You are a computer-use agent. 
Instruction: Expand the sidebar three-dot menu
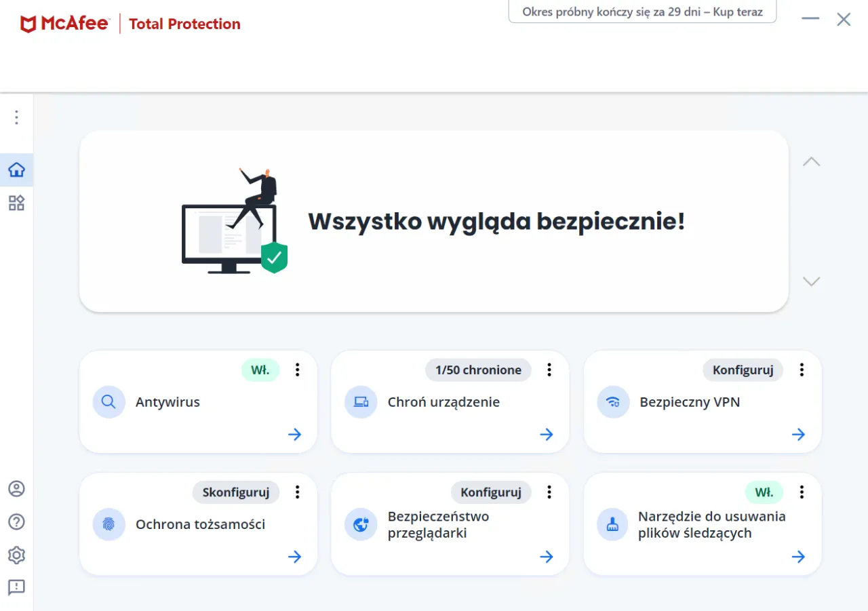tap(16, 117)
